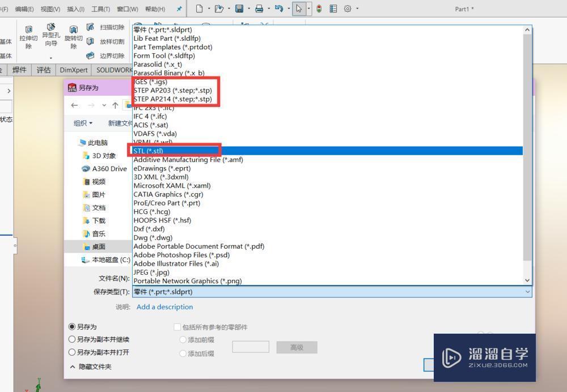Open 视频 folder

pos(94,182)
